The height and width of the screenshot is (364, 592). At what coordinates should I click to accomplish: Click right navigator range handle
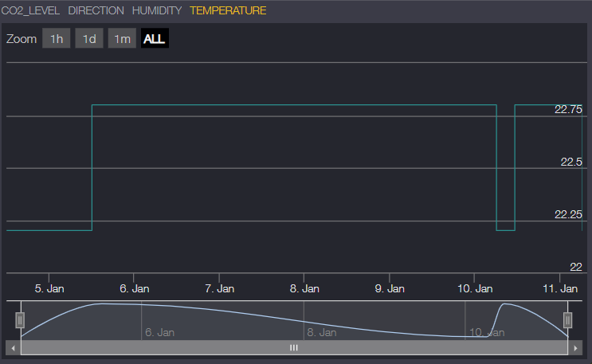(568, 320)
